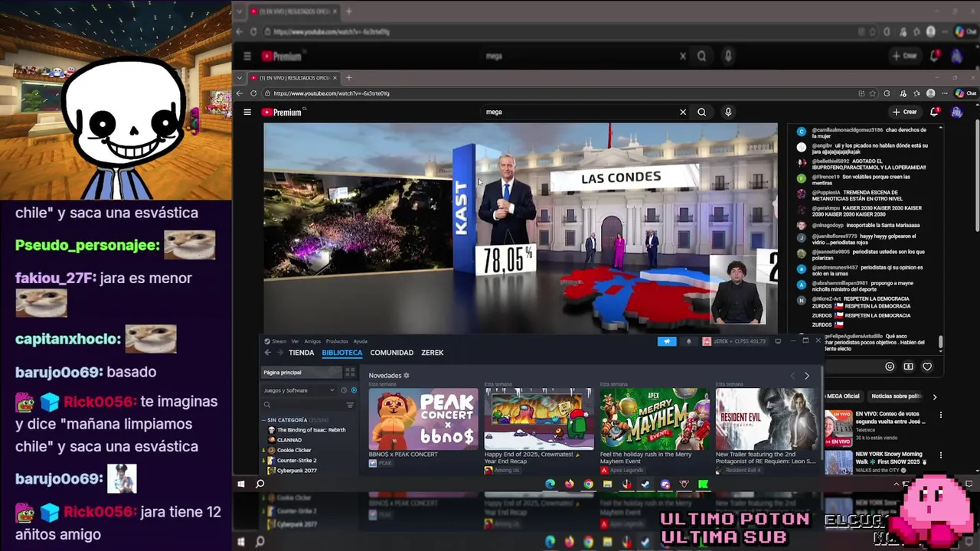Select EN VIVO tab in upper browser window
980x551 pixels.
tap(295, 11)
